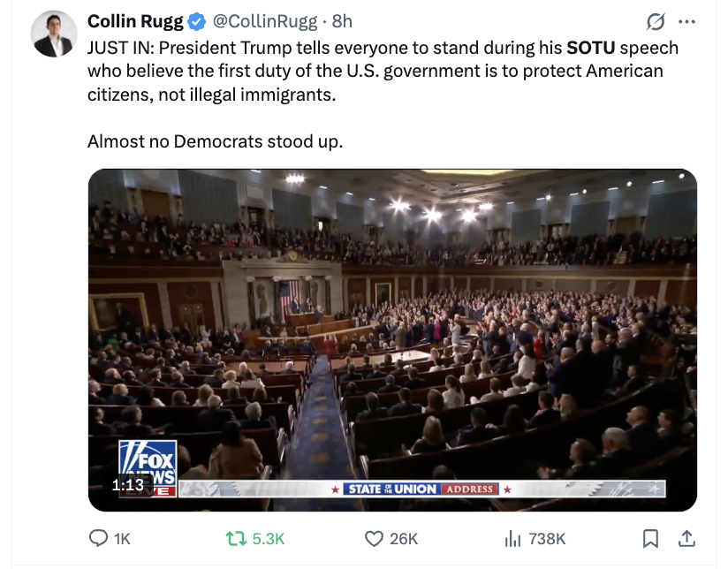The image size is (728, 569).
Task: Open the three-dot more options menu
Action: coord(686,21)
